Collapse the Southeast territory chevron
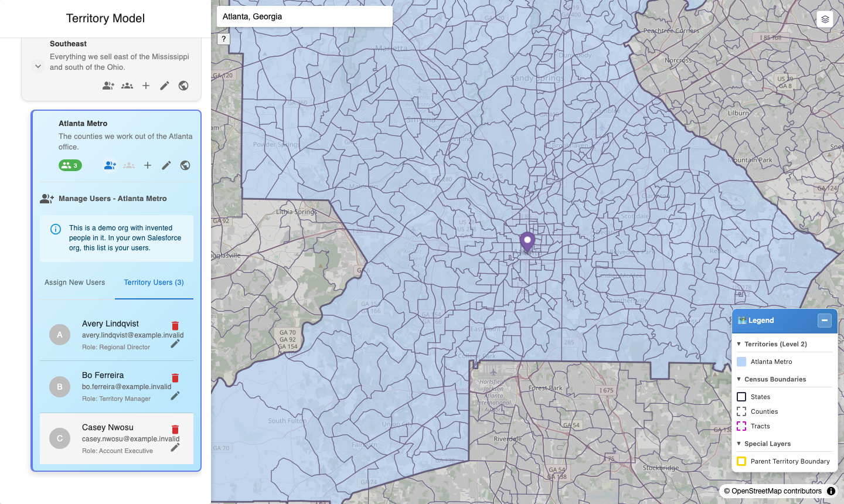Image resolution: width=844 pixels, height=504 pixels. pos(38,66)
